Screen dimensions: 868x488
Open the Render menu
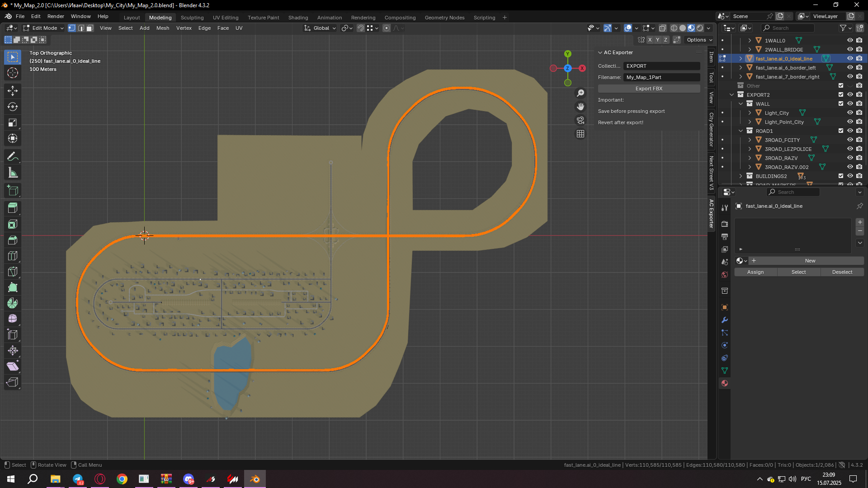pos(56,16)
